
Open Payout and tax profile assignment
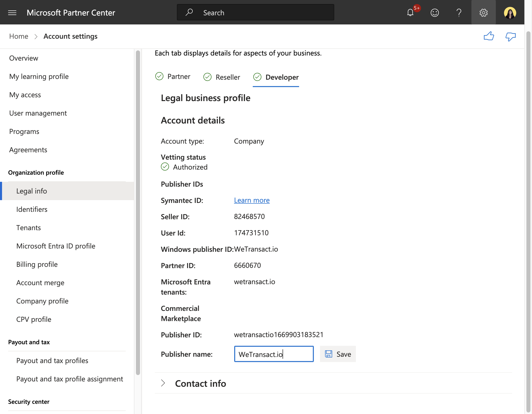pos(69,379)
